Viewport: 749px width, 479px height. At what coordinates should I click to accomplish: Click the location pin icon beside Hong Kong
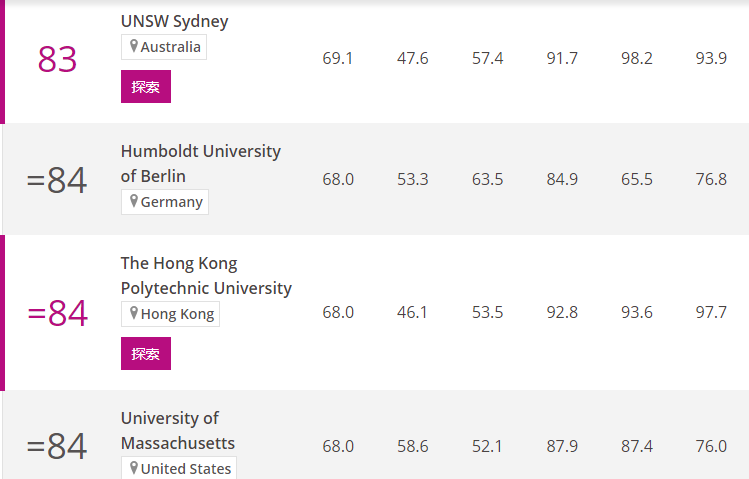pos(134,313)
